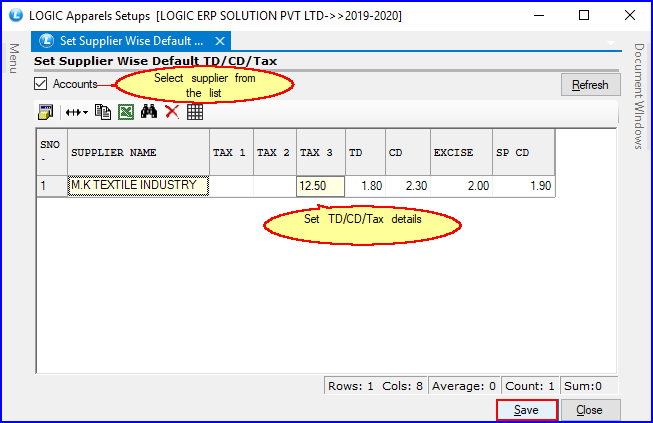Image resolution: width=653 pixels, height=423 pixels.
Task: Click the SP CD value 1.90
Action: 523,186
